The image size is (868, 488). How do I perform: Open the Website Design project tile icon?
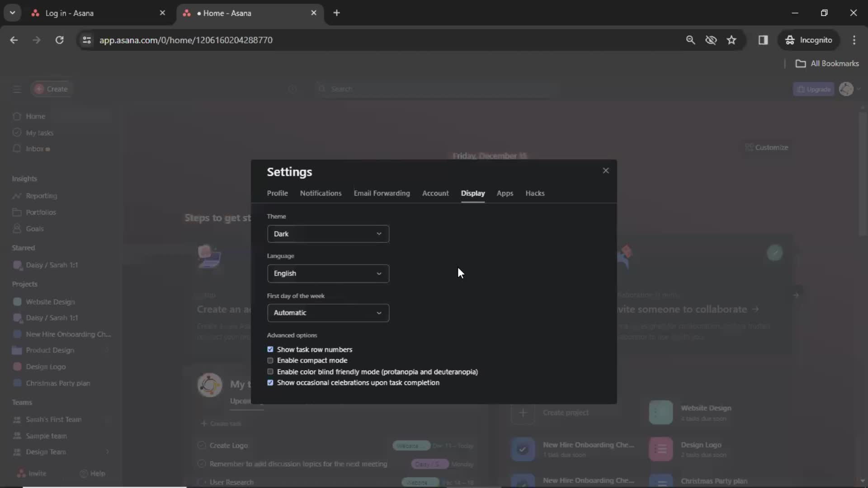660,413
